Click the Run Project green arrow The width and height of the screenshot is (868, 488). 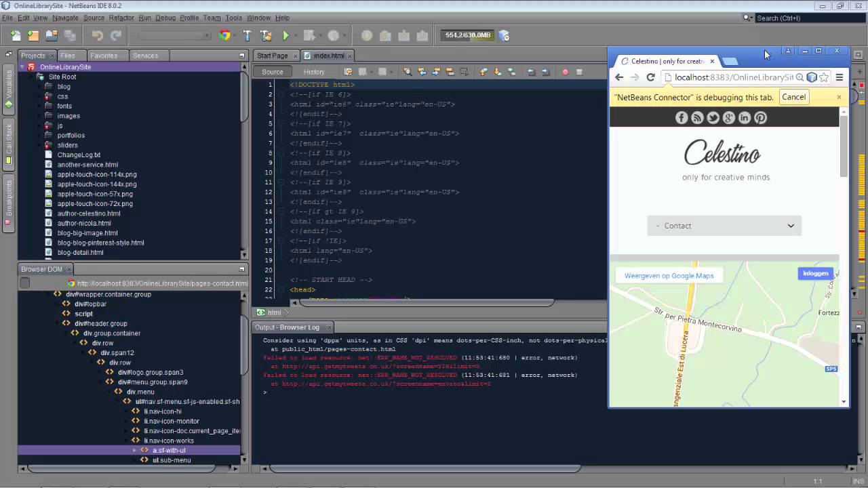(285, 35)
